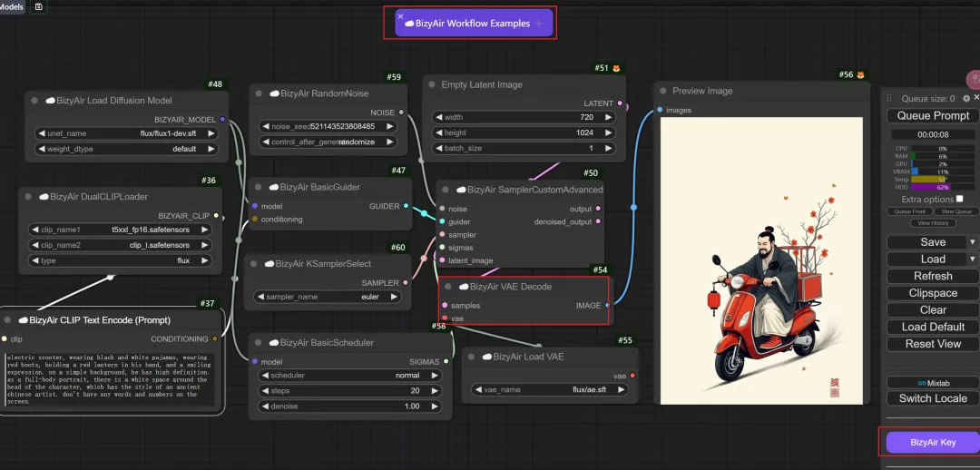Expand the Save button dropdown arrow
Viewport: 980px width, 470px height.
972,242
